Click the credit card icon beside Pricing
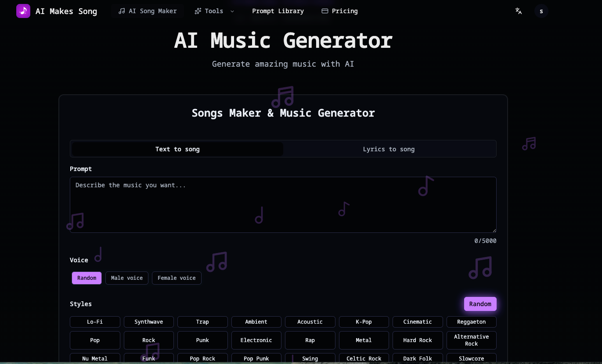Screen dimensions: 602x364 coord(324,11)
